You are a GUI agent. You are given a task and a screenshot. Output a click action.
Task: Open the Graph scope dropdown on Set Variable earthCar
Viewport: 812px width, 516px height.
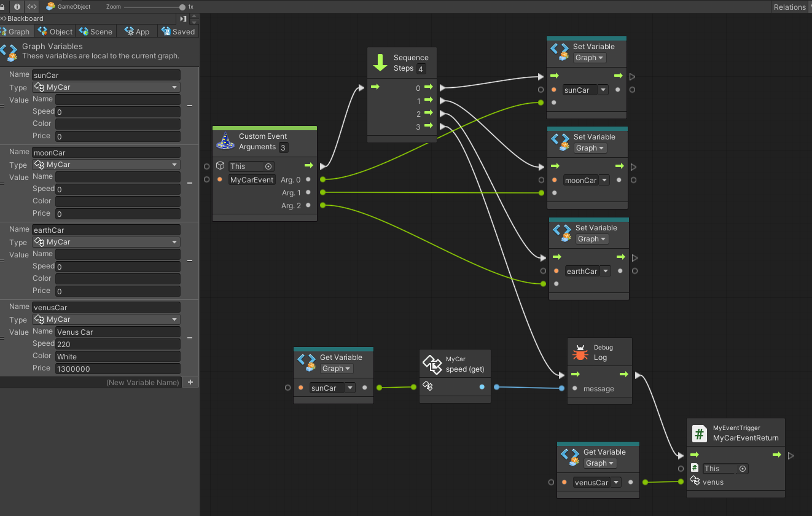coord(591,239)
